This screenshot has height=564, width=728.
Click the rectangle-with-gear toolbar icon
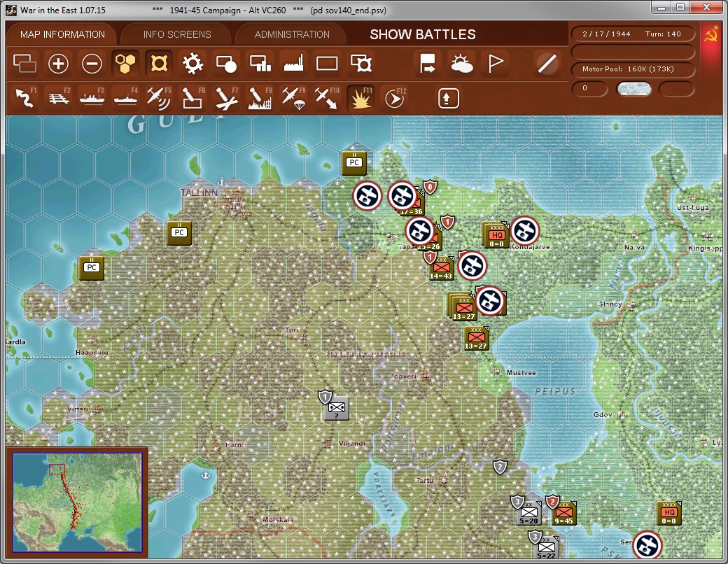click(x=360, y=63)
